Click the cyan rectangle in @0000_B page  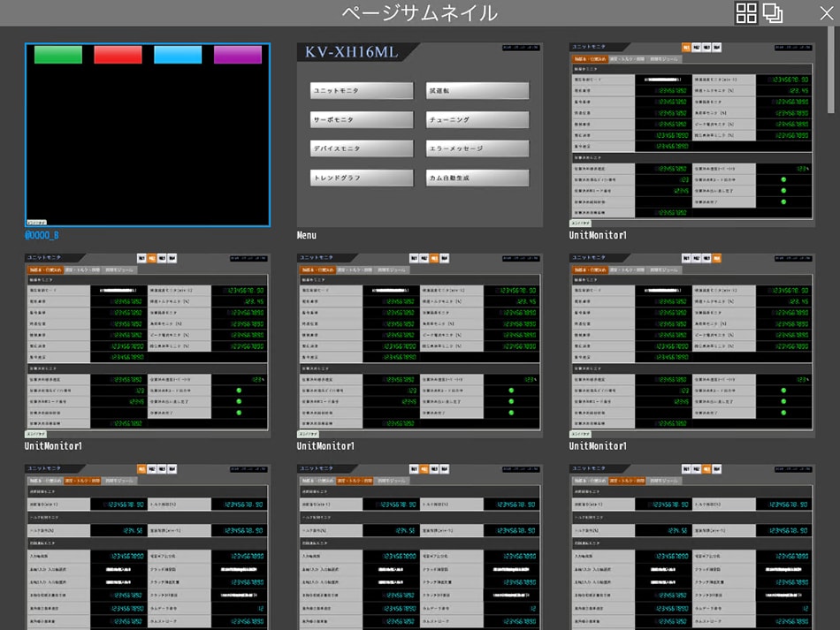pyautogui.click(x=178, y=55)
